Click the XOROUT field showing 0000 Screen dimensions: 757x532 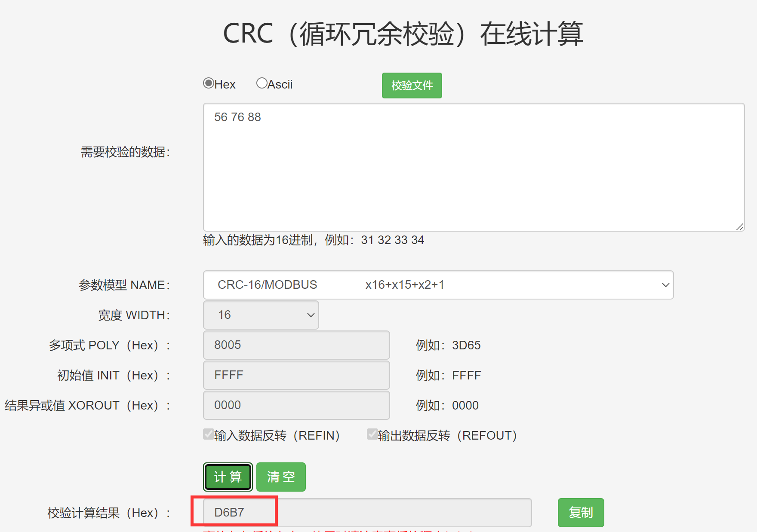[x=296, y=405]
